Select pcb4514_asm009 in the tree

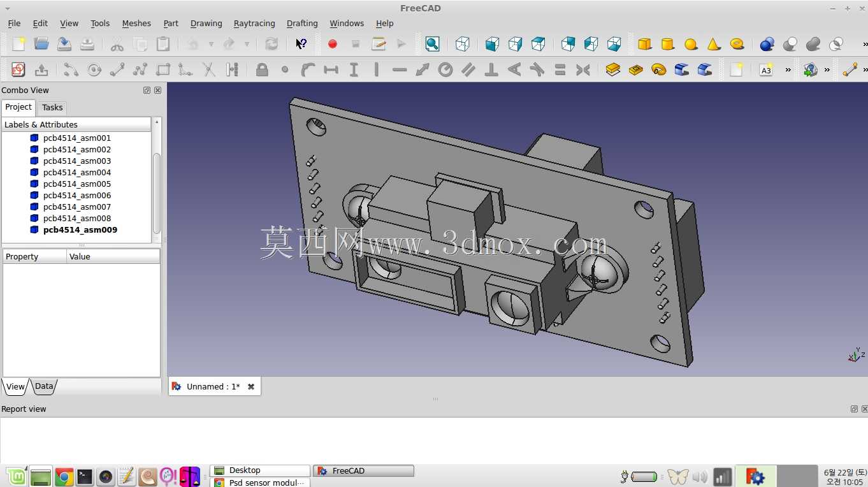80,229
